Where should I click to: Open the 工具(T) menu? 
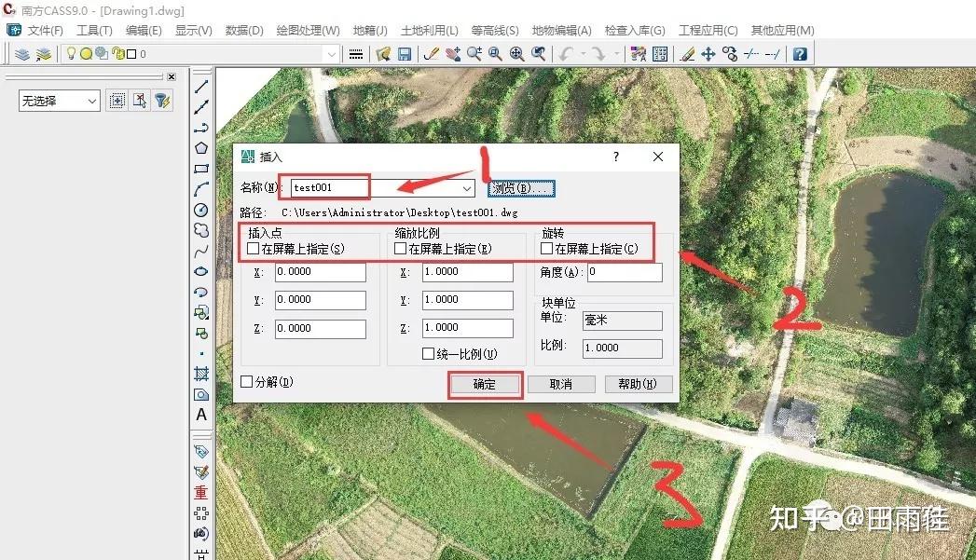(94, 31)
